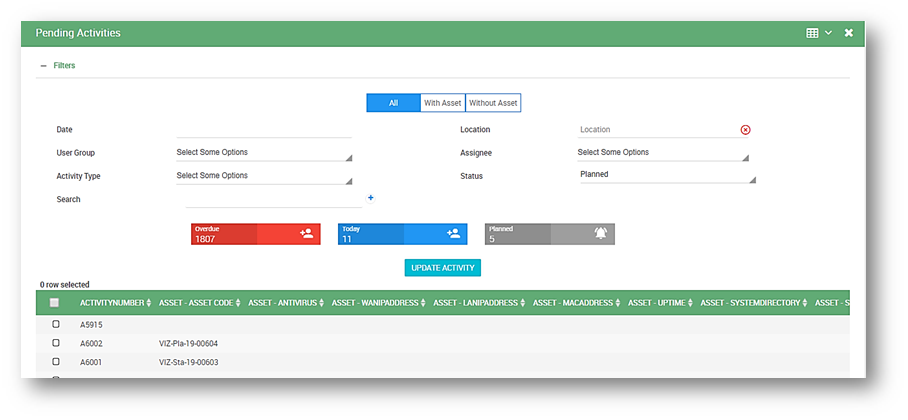The width and height of the screenshot is (908, 420).
Task: Click assign-user icon on Today tile
Action: [x=453, y=234]
